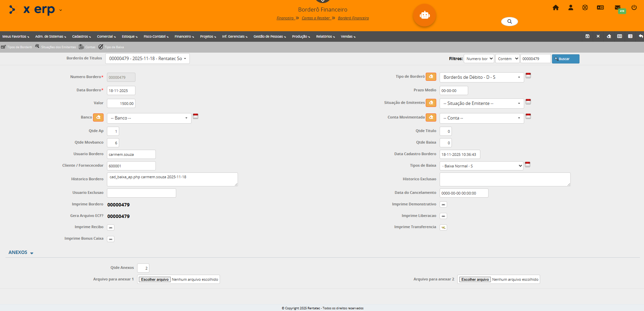Open the Tipos de Baixa select box
644x311 pixels.
click(481, 166)
